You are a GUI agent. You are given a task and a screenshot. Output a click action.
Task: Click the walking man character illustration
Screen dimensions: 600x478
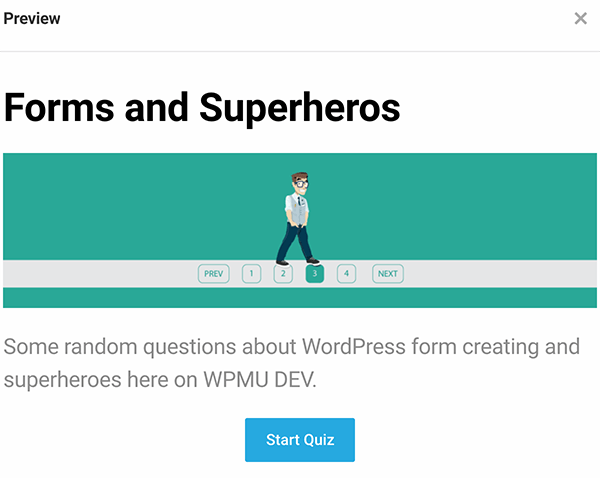(x=297, y=216)
